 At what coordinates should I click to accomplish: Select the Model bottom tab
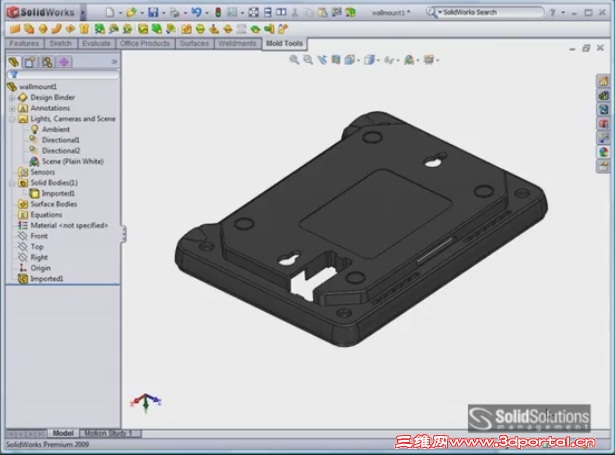pos(63,433)
